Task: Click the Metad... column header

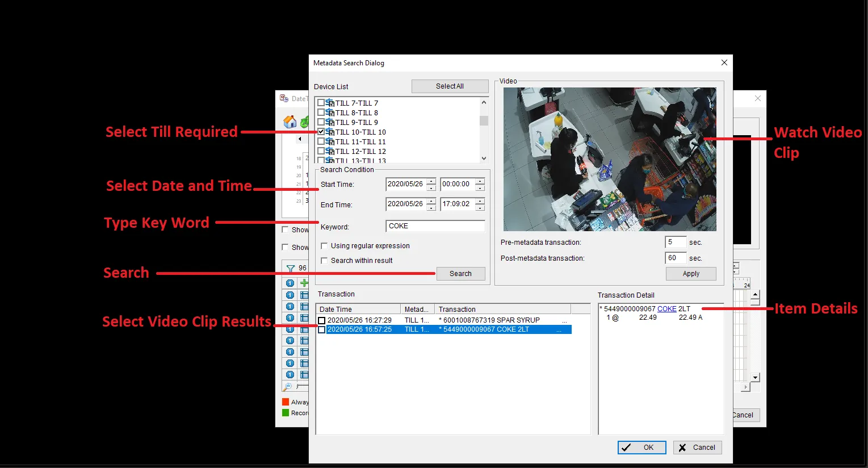Action: point(417,309)
